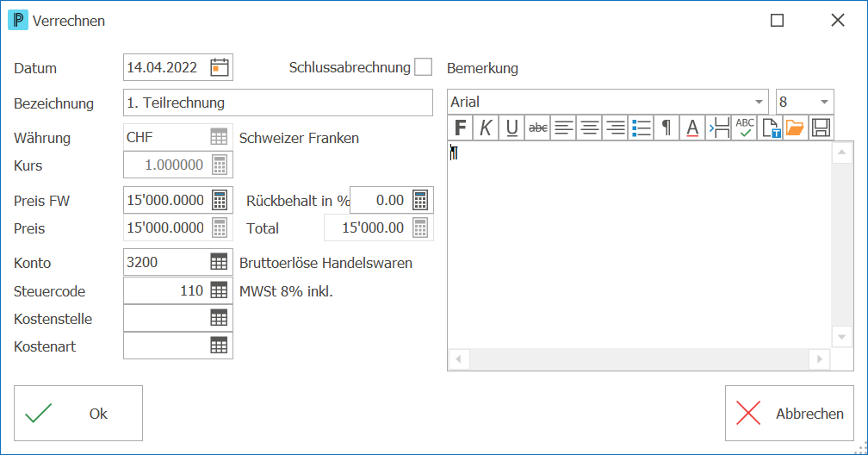Confirm with the Ok button

pos(78,414)
